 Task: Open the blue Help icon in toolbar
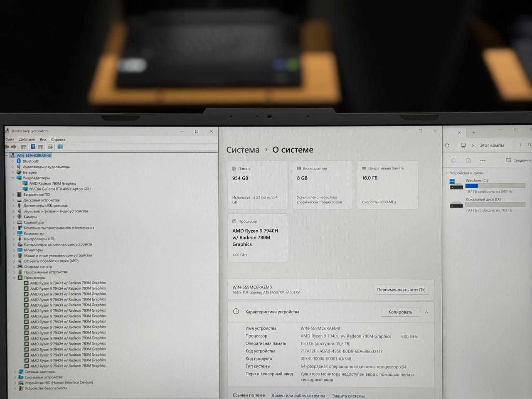point(33,147)
